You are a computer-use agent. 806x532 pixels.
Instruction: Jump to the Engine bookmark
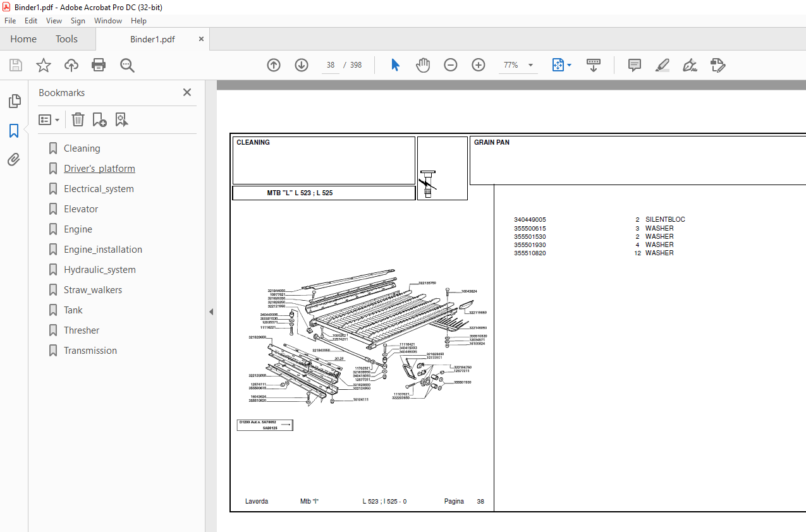click(x=78, y=229)
